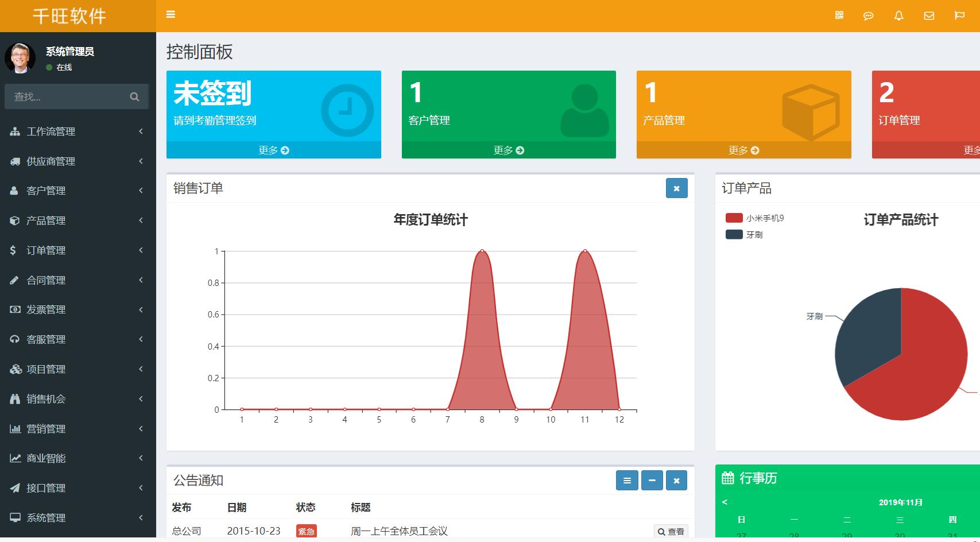980x542 pixels.
Task: Click the 客户管理 user icon in sidebar
Action: coord(14,191)
